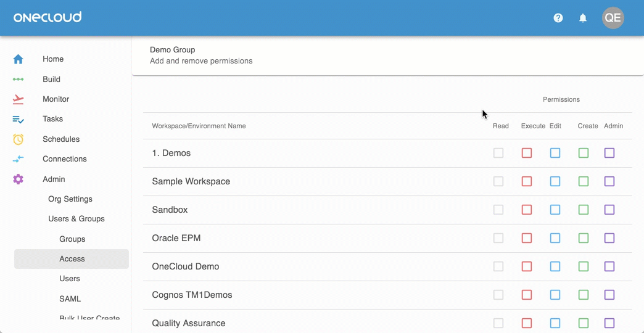The width and height of the screenshot is (644, 333).
Task: Click the OneCloud logo
Action: [47, 17]
